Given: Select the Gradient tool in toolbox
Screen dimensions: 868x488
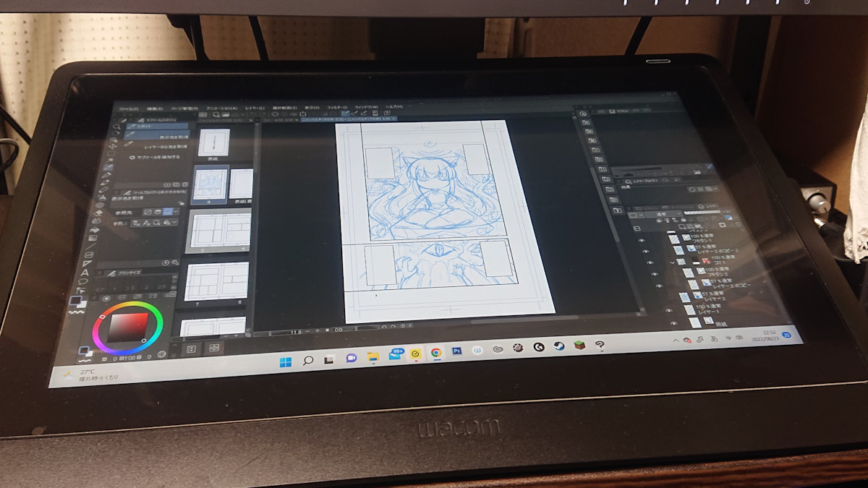Looking at the screenshot, I should (x=93, y=237).
